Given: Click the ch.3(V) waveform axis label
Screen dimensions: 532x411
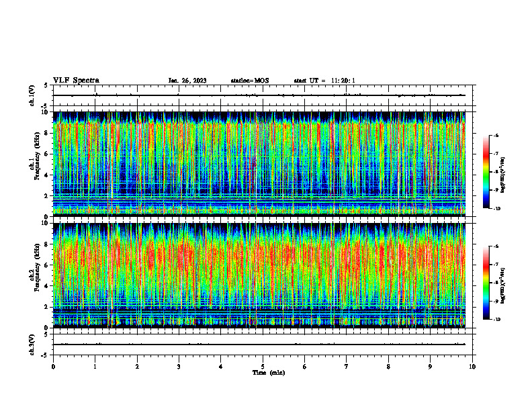Looking at the screenshot, I should pyautogui.click(x=32, y=345).
